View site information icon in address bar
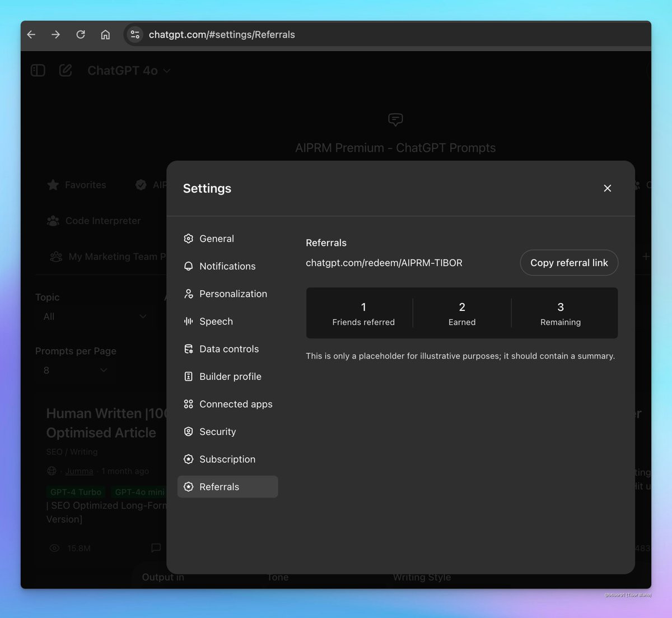 pos(134,35)
